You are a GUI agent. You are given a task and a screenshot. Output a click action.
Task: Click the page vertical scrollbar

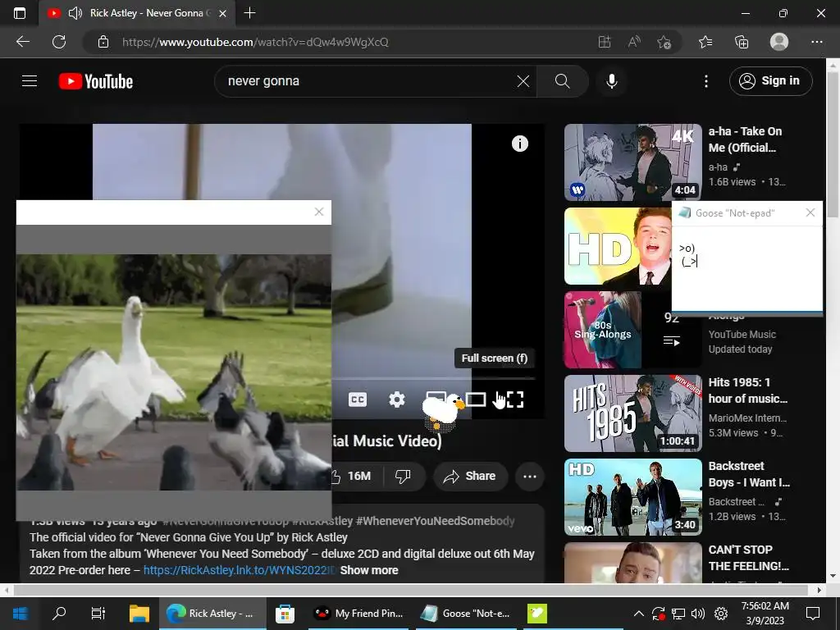pyautogui.click(x=833, y=144)
